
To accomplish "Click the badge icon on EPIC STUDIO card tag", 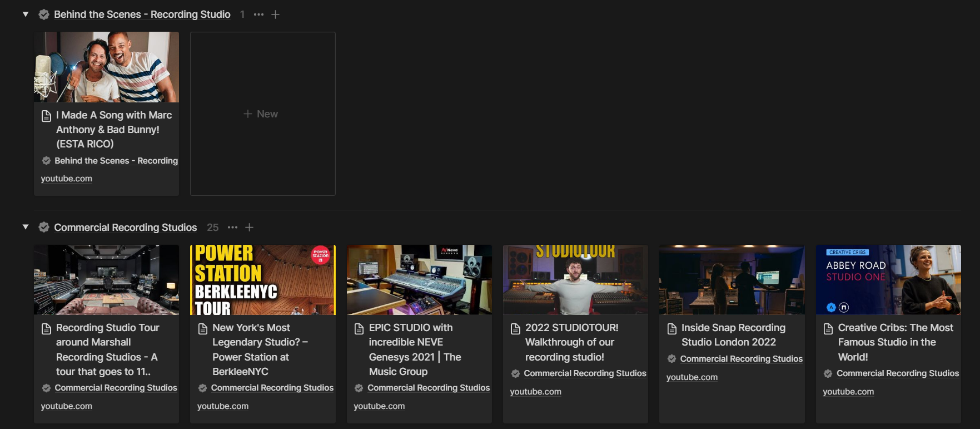I will tap(359, 388).
